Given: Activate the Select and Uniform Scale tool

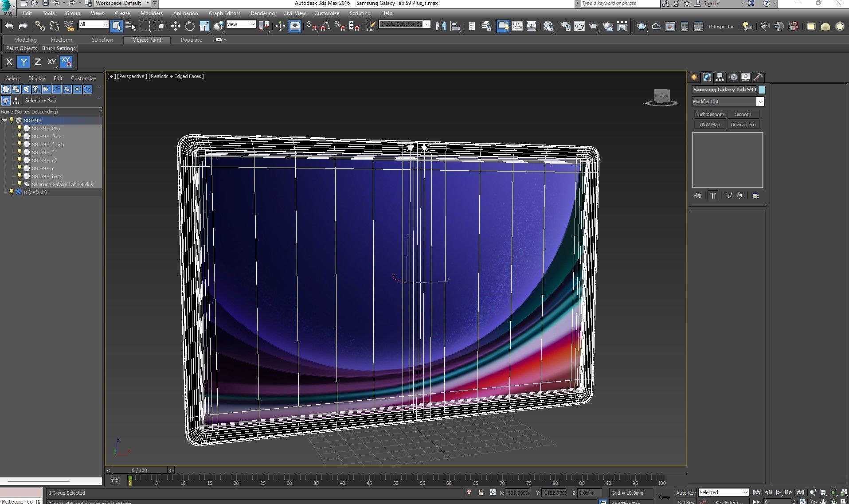Looking at the screenshot, I should 204,26.
